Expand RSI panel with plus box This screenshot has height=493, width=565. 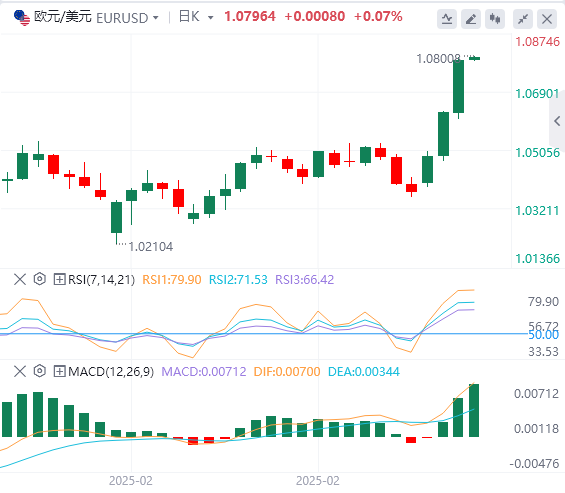[59, 279]
